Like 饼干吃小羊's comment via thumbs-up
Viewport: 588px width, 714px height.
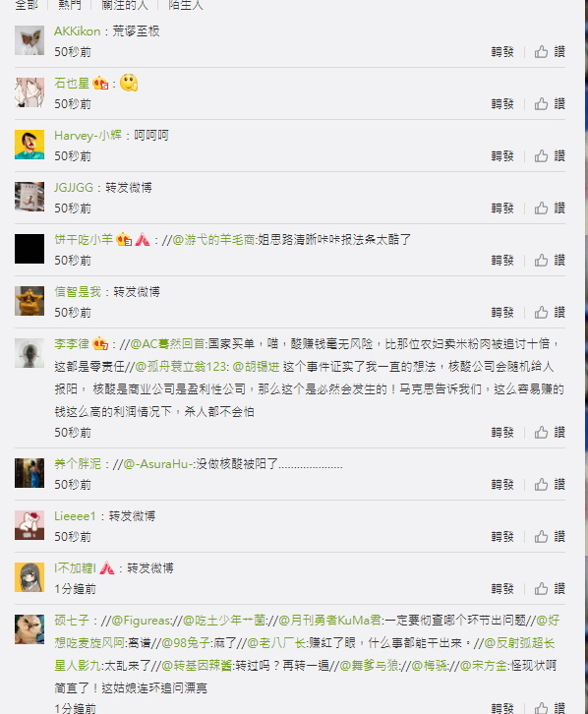pos(541,260)
